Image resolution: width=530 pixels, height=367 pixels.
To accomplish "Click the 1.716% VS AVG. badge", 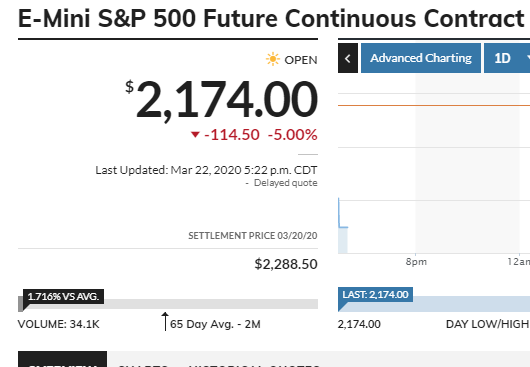I will click(64, 296).
